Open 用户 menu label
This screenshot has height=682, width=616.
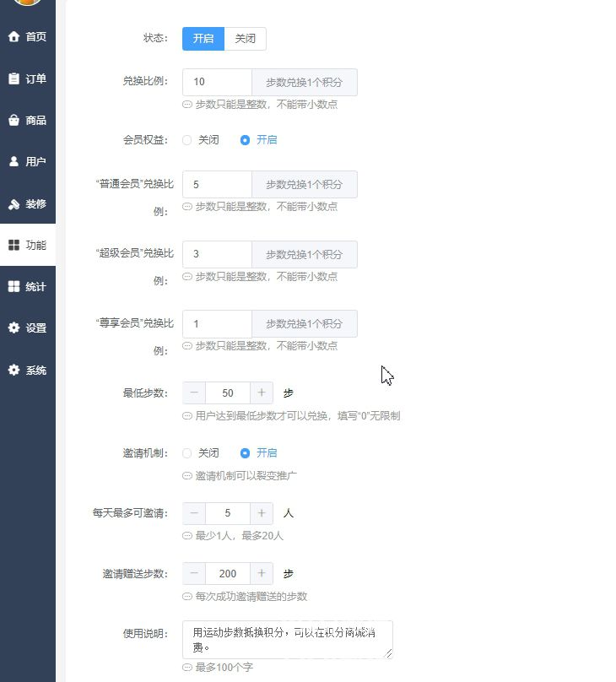coord(36,162)
